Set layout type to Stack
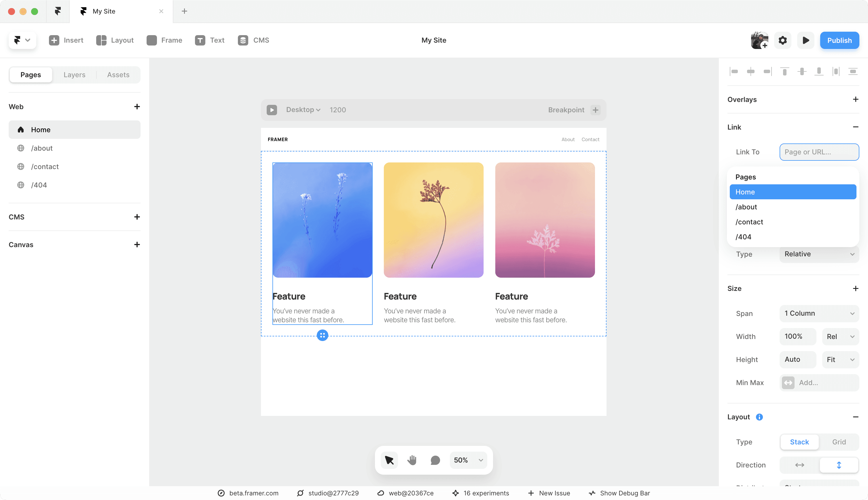This screenshot has height=500, width=868. click(x=799, y=442)
